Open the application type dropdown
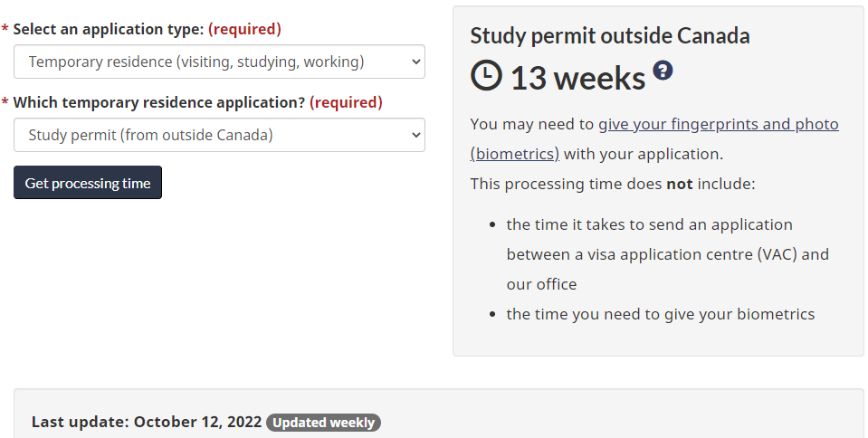The image size is (868, 438). click(219, 62)
